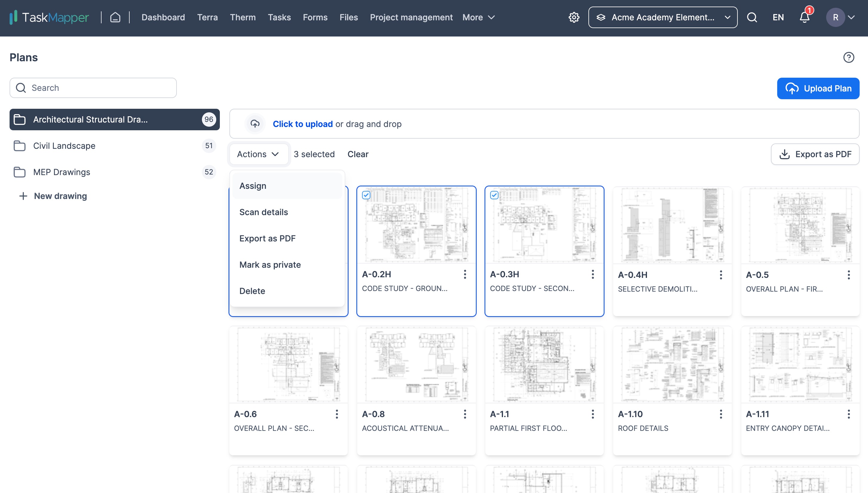This screenshot has height=493, width=868.
Task: Expand the user account chevron
Action: 851,17
